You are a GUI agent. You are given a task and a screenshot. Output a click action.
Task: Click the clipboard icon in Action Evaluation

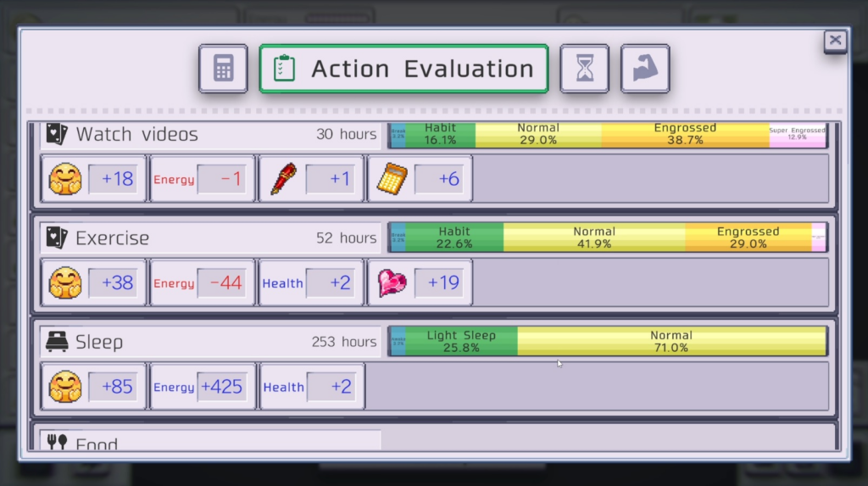[x=284, y=69]
